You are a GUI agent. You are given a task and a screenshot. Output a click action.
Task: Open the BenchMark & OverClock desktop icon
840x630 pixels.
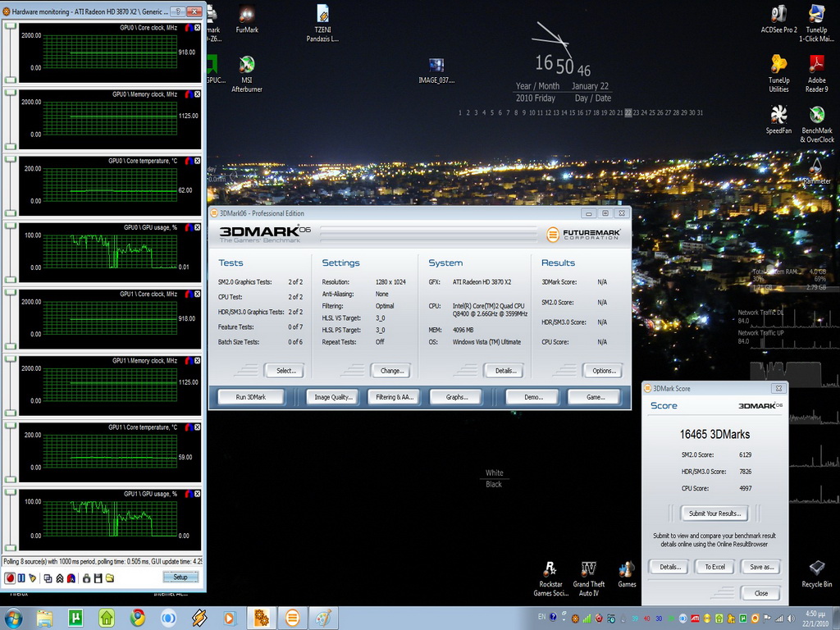pos(816,125)
